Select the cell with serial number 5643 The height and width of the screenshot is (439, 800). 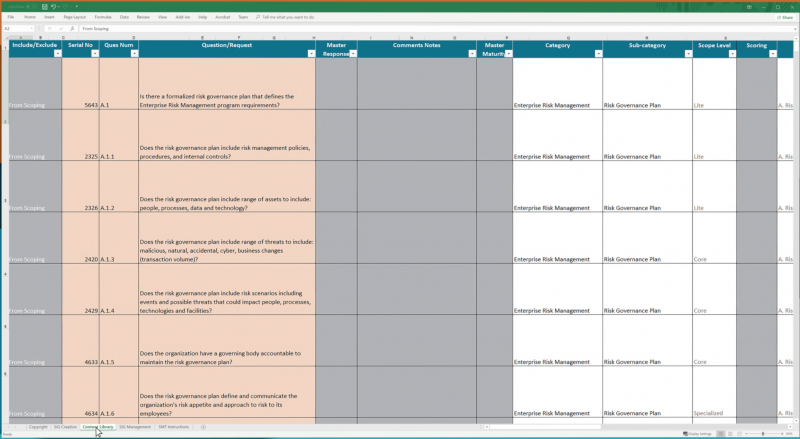pyautogui.click(x=81, y=105)
